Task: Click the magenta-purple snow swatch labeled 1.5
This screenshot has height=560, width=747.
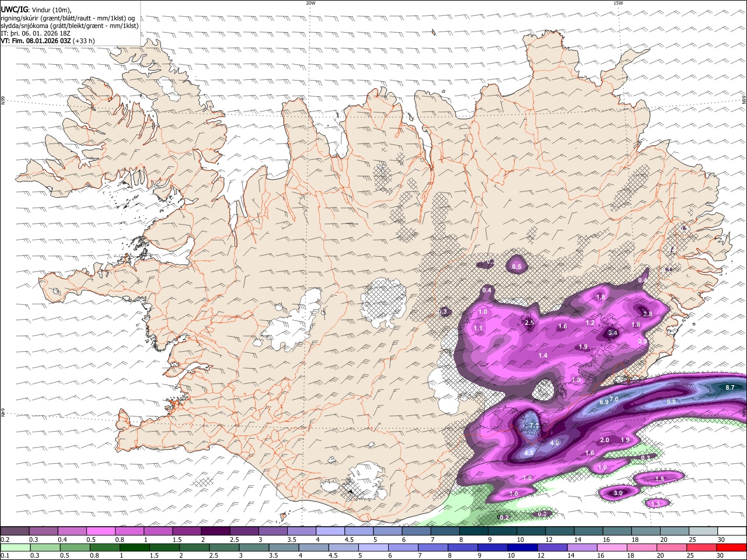Action: 187,531
